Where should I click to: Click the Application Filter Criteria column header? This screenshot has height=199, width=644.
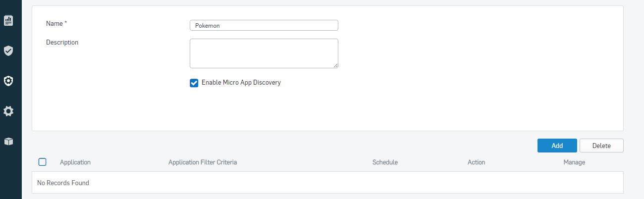[x=203, y=162]
